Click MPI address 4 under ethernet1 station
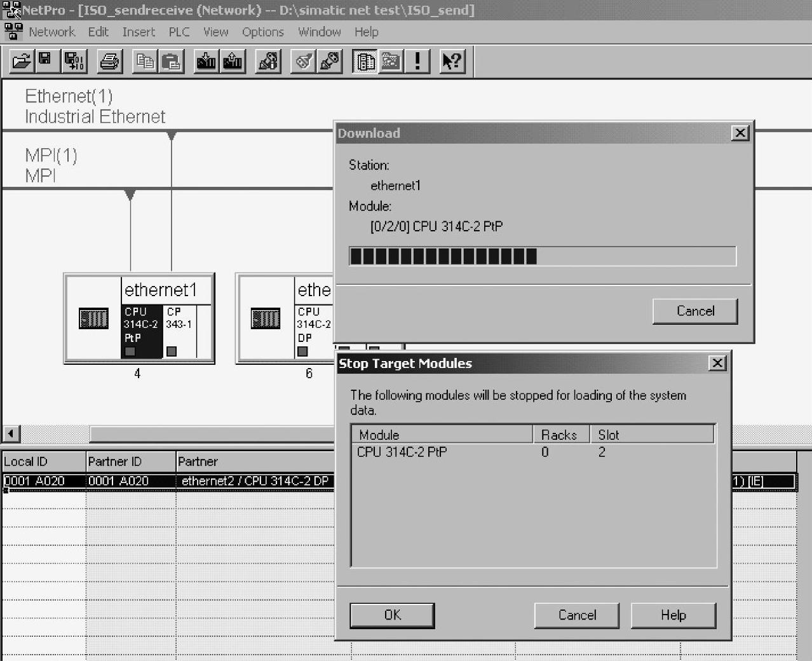 tap(137, 374)
